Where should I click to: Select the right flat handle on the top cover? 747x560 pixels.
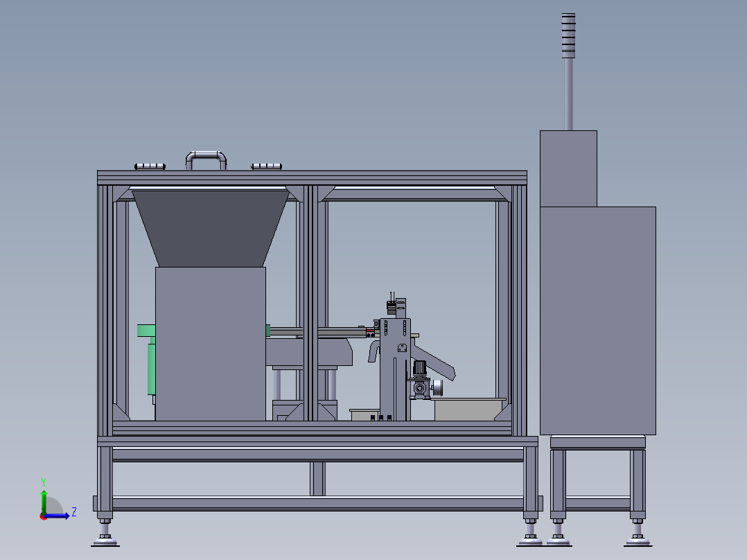tap(266, 166)
